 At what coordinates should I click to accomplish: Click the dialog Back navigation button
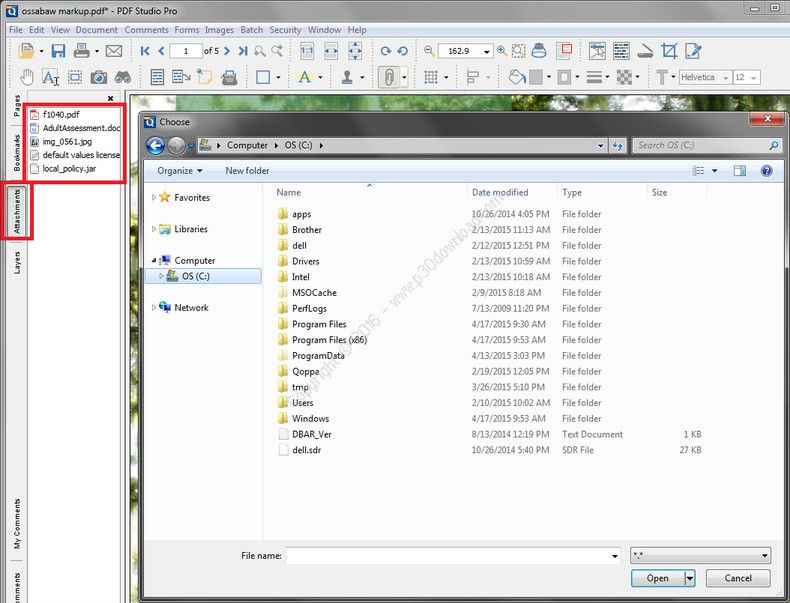156,146
